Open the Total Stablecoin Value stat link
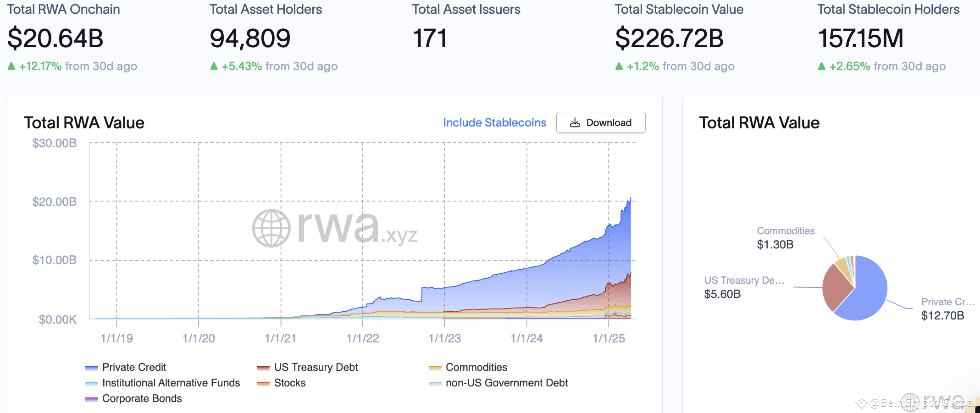The height and width of the screenshot is (413, 980). click(x=679, y=9)
